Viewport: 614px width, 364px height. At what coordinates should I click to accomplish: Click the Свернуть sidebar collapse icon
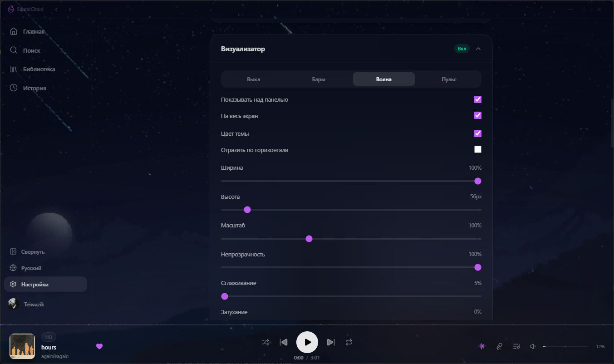[13, 251]
